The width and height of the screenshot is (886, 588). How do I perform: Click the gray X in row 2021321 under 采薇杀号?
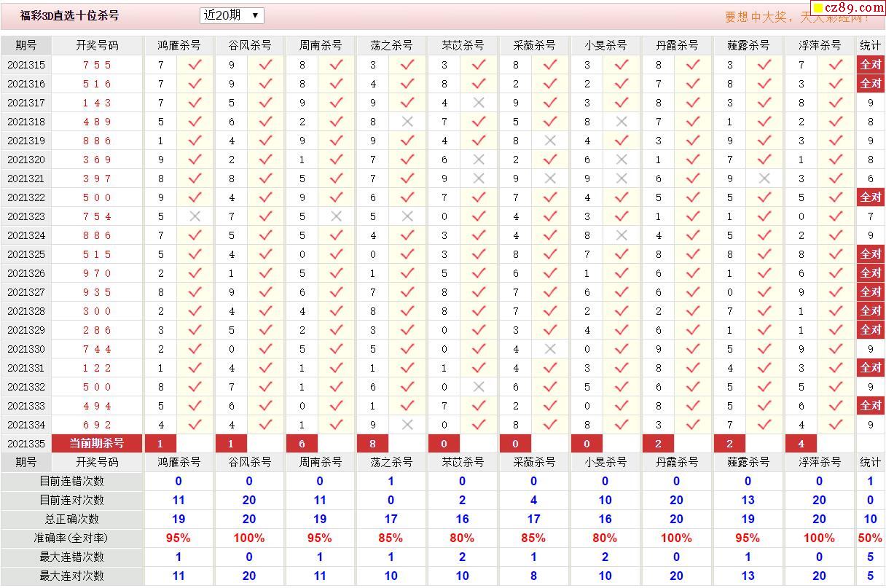pos(550,179)
